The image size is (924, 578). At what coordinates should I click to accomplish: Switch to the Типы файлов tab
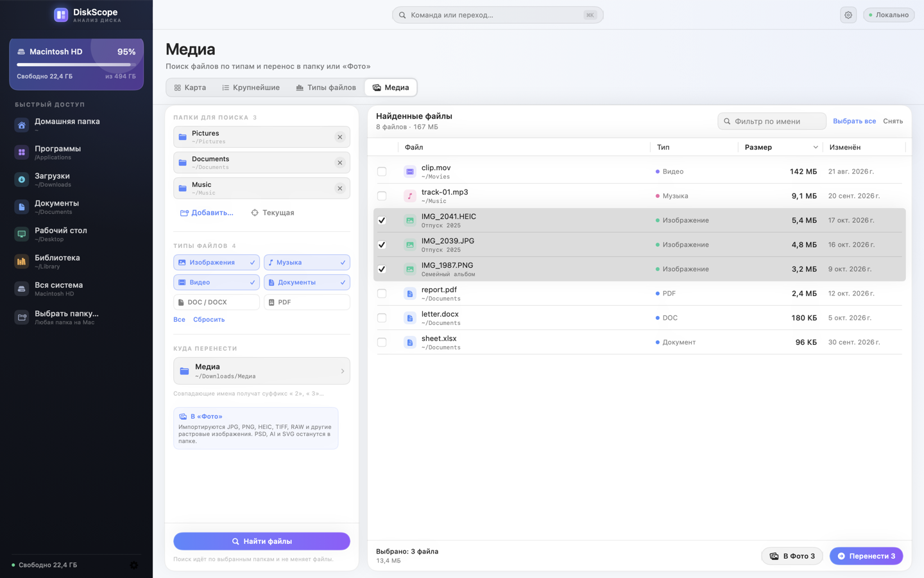326,87
